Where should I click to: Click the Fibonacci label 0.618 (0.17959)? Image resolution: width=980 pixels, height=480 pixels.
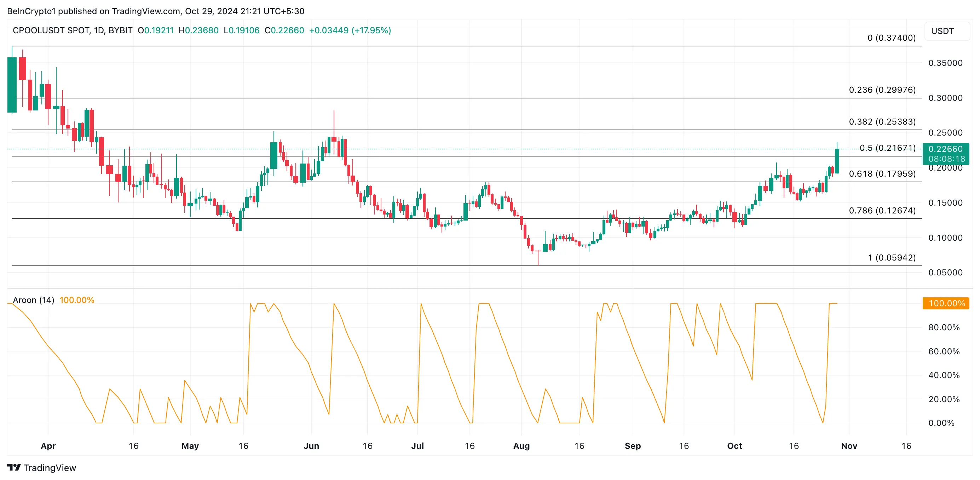pos(882,173)
